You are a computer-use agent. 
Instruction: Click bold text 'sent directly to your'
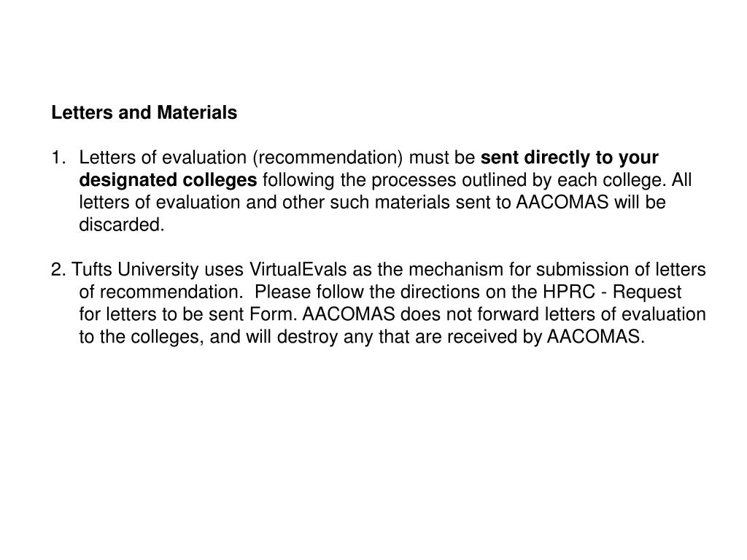pyautogui.click(x=569, y=157)
